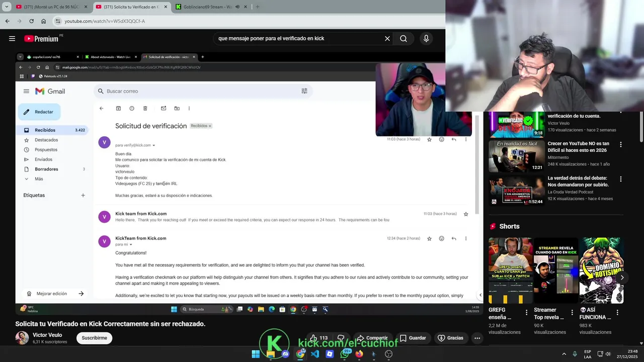Select the youtube.com address bar URL
The image size is (644, 362).
pyautogui.click(x=105, y=21)
